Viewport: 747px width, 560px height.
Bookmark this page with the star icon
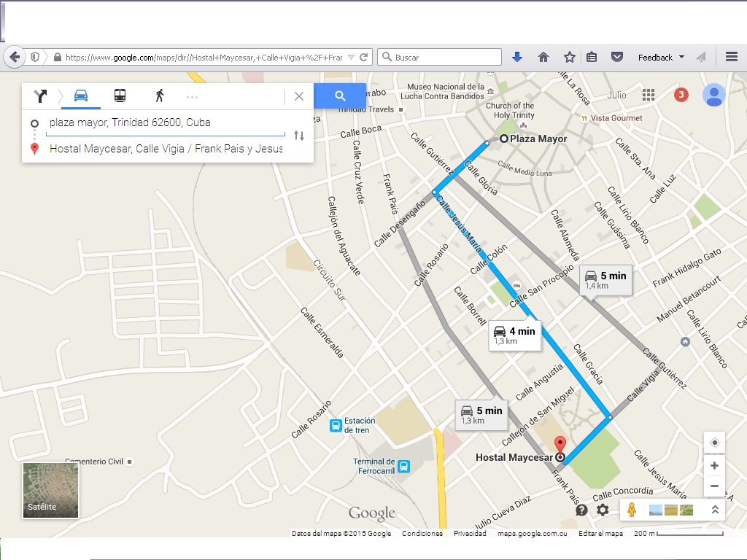(569, 57)
